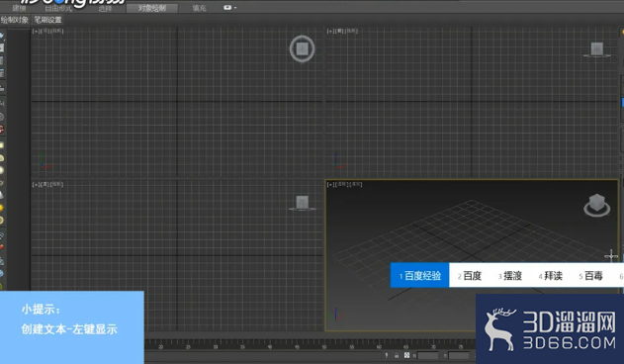Click frame 70 on the timeline
624x364 pixels.
433,346
